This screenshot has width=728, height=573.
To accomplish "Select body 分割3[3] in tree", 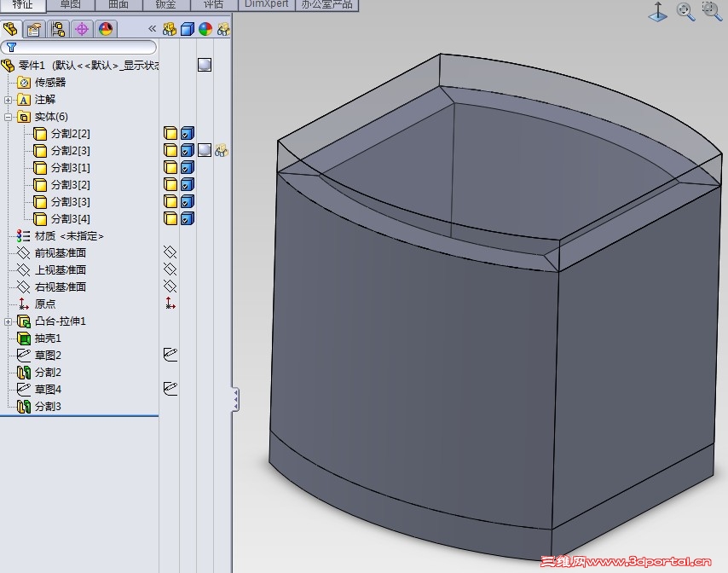I will coord(61,202).
